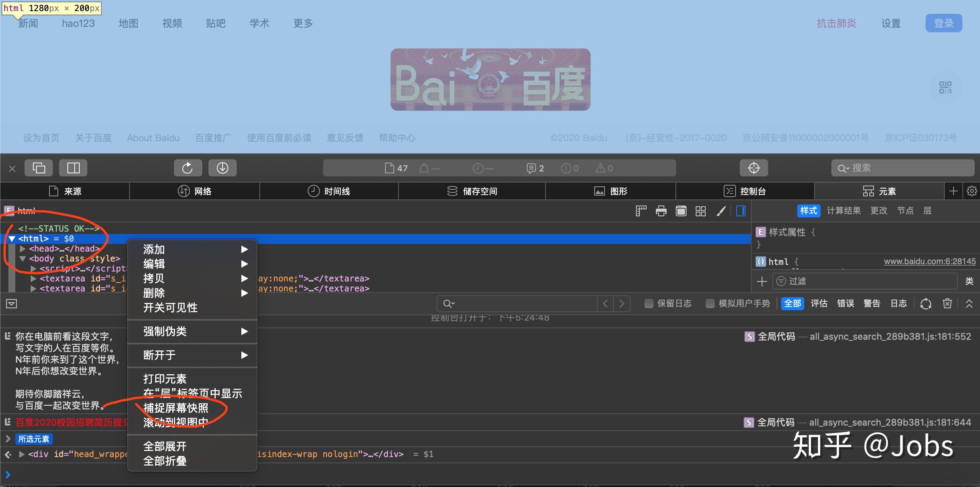The height and width of the screenshot is (487, 980).
Task: Open the hao123 link on Baidu page
Action: click(x=78, y=23)
